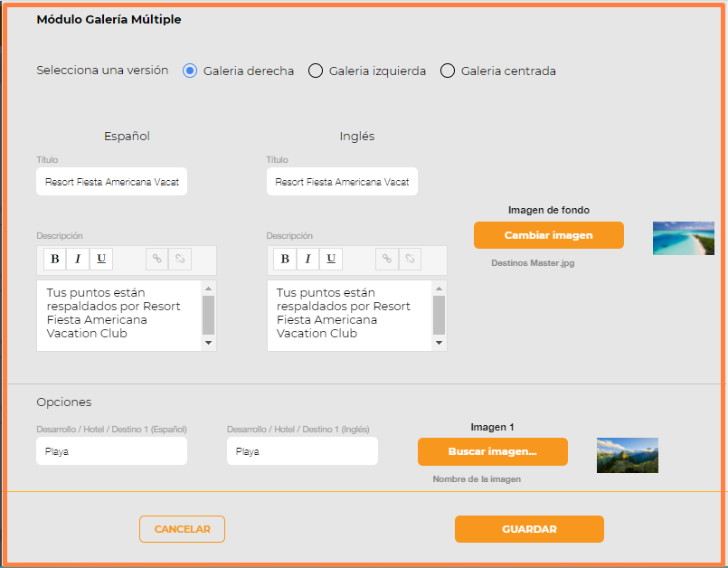The image size is (728, 568).
Task: Focus Destino 1 (Español) Playa field
Action: point(111,451)
